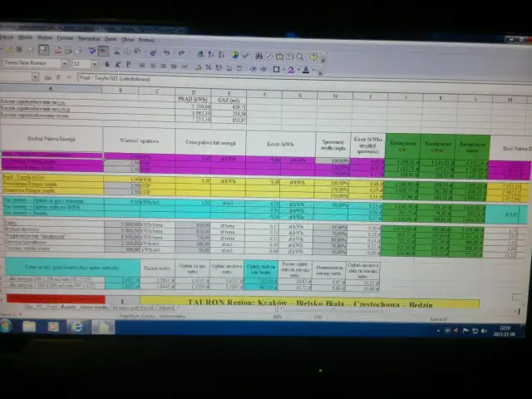Screen dimensions: 532x399
Task: Click the Borders toolbar icon
Action: (277, 69)
